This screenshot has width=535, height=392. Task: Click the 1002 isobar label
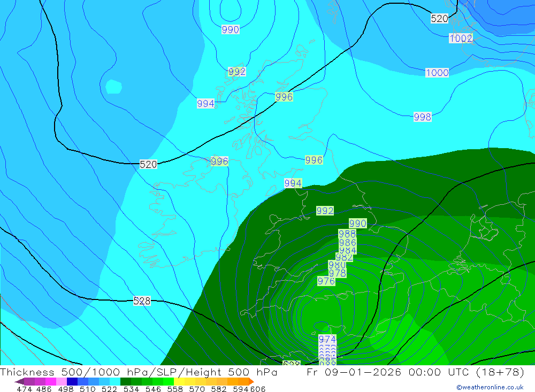[461, 38]
